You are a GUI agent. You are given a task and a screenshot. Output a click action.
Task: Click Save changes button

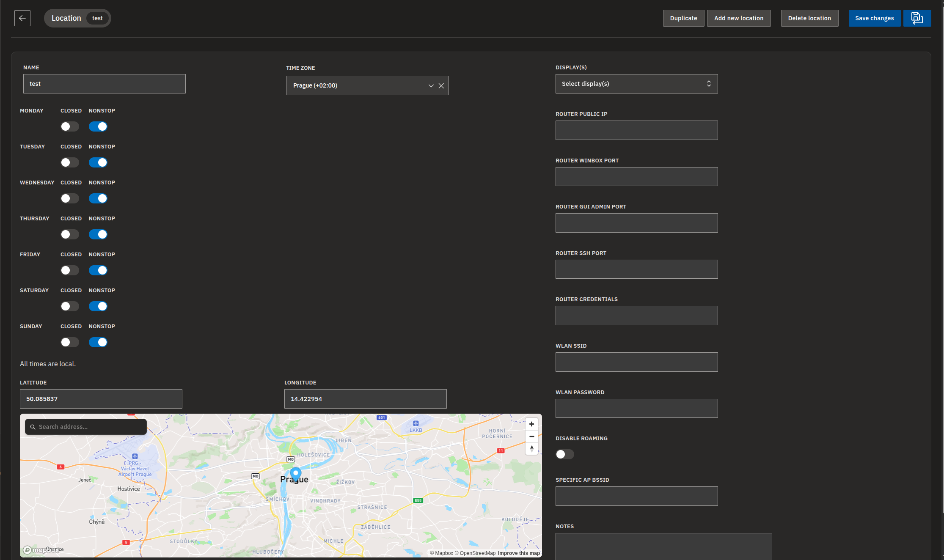874,18
